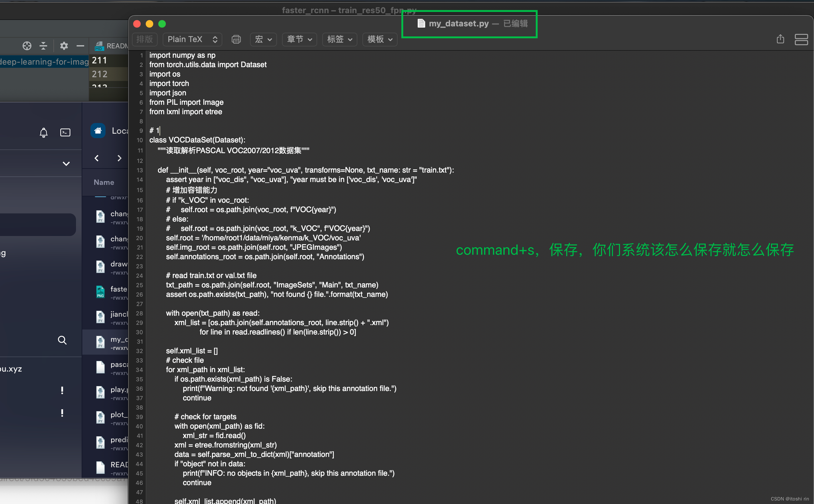Click the 'deep-learning-for-imag' project path in PyCharm
Image resolution: width=814 pixels, height=504 pixels.
coord(44,62)
